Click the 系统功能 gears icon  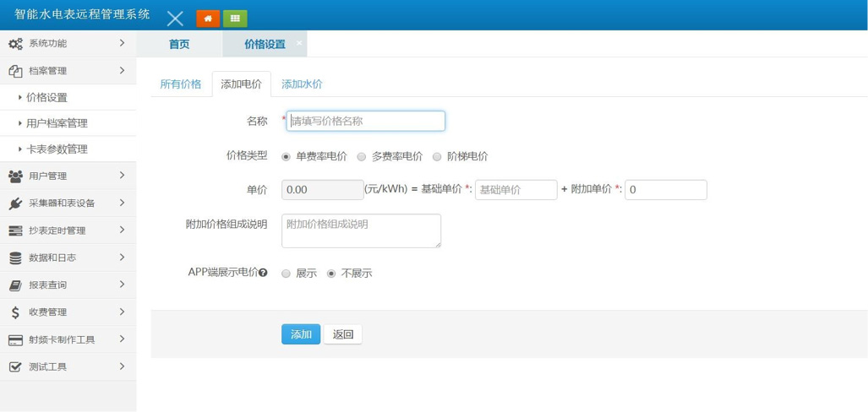point(15,44)
